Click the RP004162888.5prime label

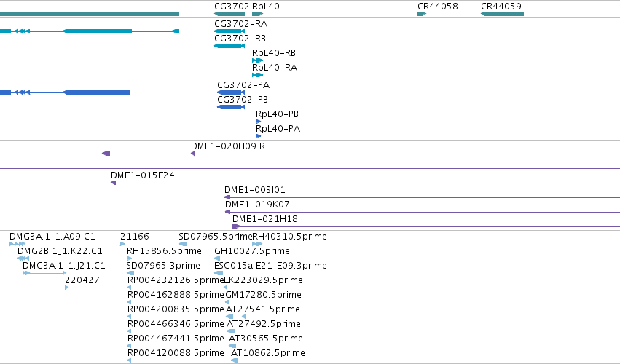176,295
